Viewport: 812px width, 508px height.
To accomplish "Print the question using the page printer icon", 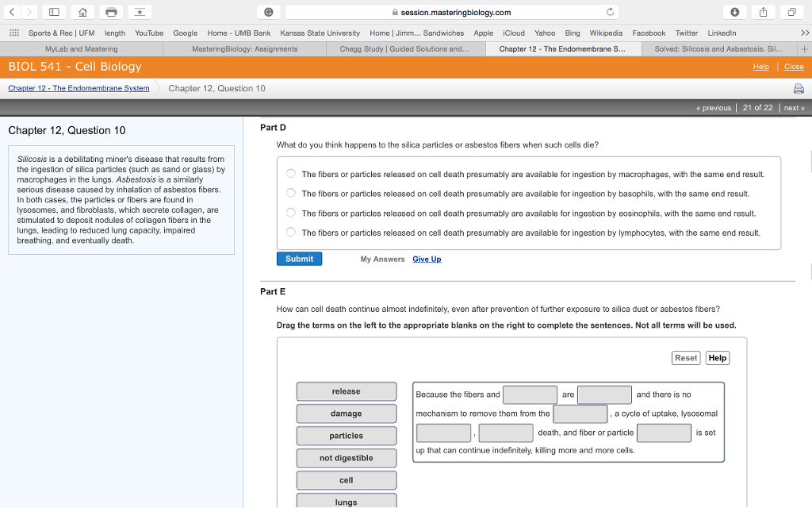I will pyautogui.click(x=799, y=88).
